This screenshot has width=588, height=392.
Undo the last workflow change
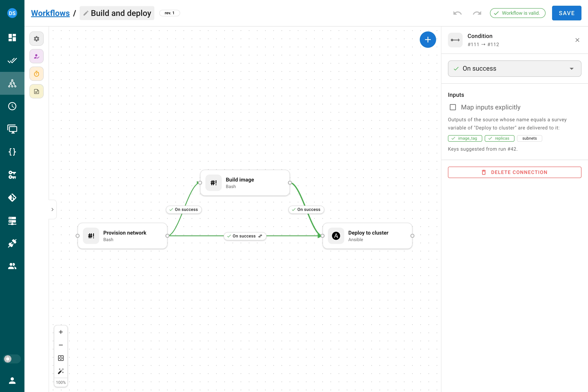457,13
